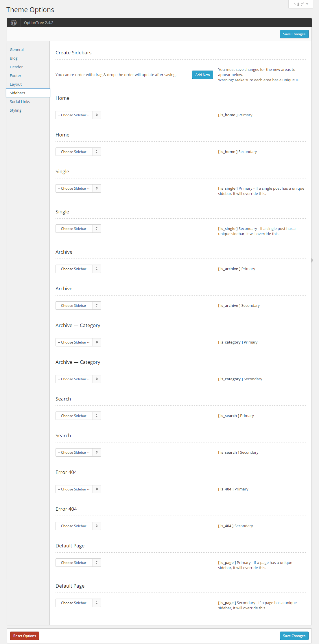
Task: Switch to the Blog tab
Action: click(x=14, y=58)
